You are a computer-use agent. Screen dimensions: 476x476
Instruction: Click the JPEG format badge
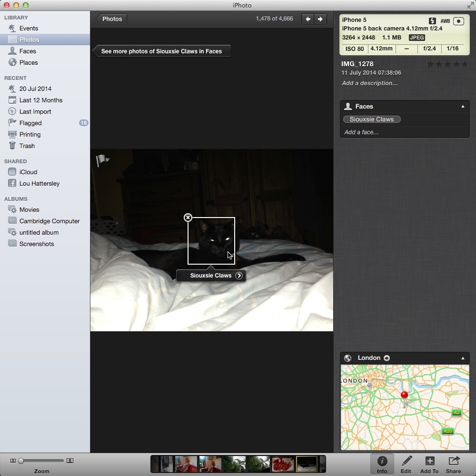416,38
